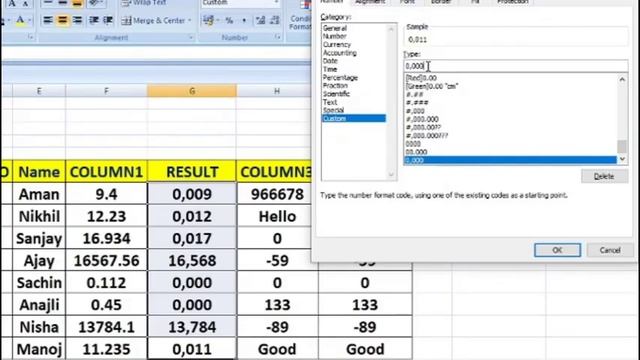This screenshot has height=360, width=640.
Task: Click the Decrease Font Size icon
Action: tap(25, 4)
